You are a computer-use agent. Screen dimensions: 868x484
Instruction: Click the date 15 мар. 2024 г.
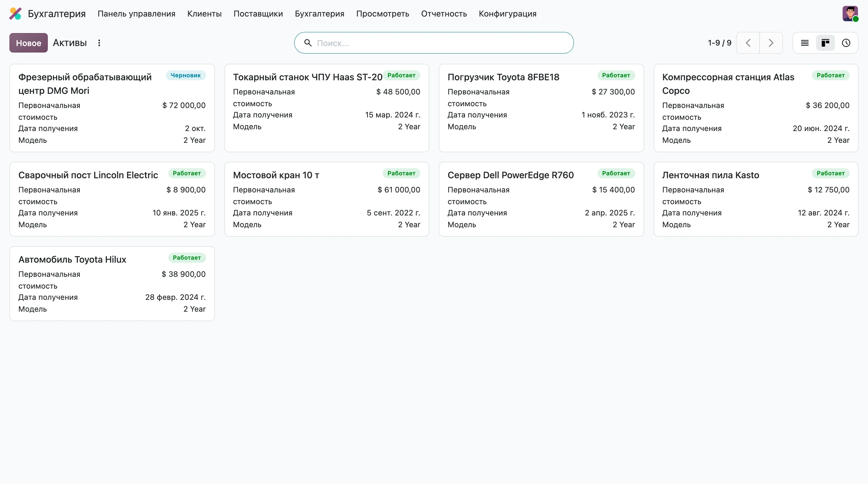(x=393, y=115)
